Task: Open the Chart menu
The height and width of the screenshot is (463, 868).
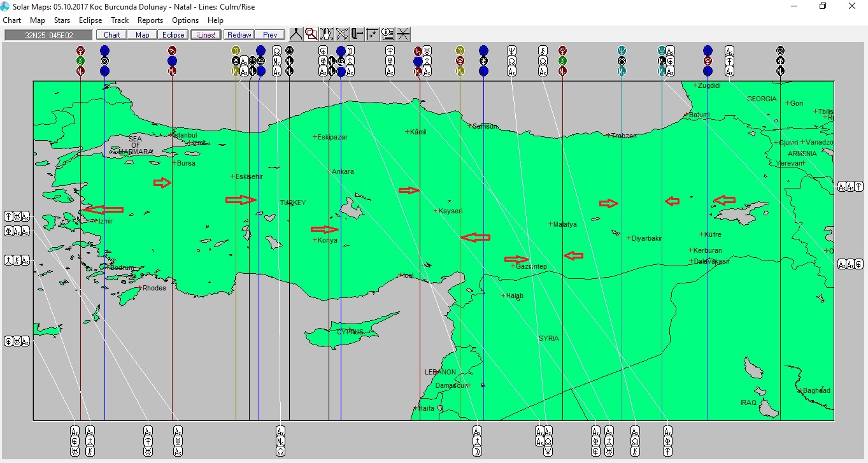Action: click(12, 20)
